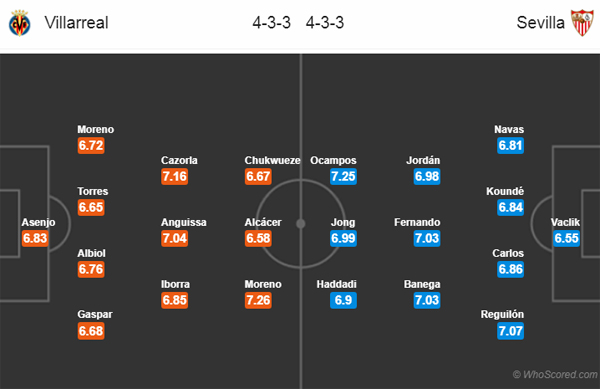Click Haddadi's 6.9 rating badge
600x389 pixels.
coord(343,300)
